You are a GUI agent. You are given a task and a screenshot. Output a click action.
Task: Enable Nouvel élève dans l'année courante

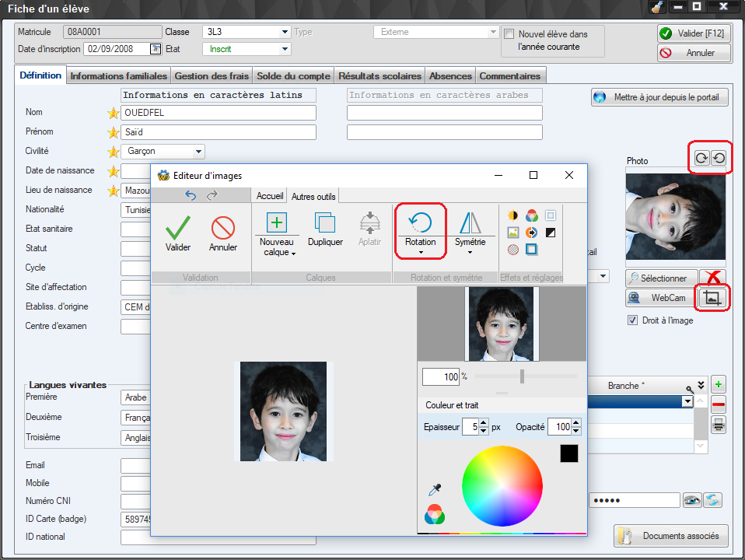(509, 34)
